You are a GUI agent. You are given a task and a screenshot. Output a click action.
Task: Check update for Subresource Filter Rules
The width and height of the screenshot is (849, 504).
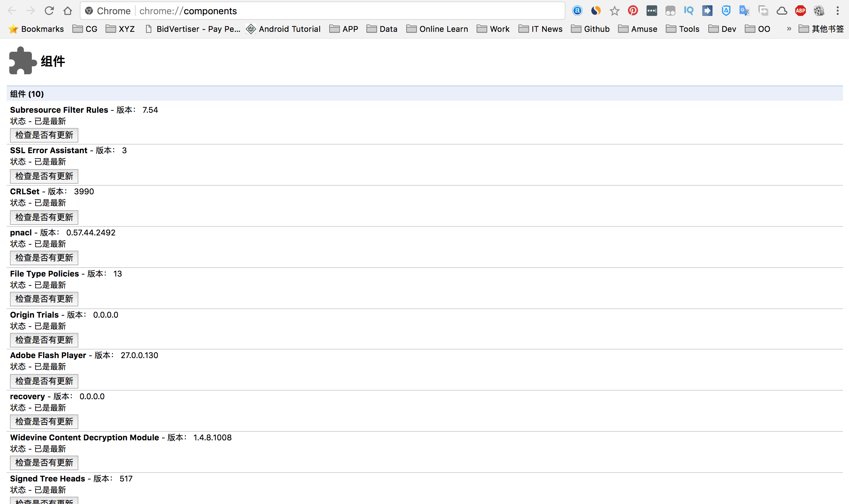(x=44, y=135)
